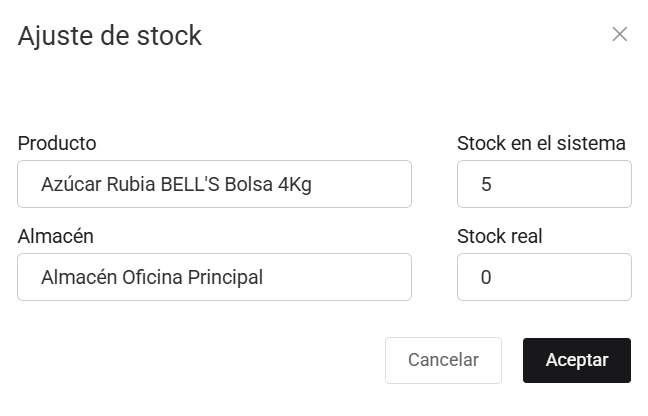Viewport: 648px width, 416px height.
Task: Click the Azúcar Rubia BELL'S Bolsa 4Kg text
Action: (176, 185)
